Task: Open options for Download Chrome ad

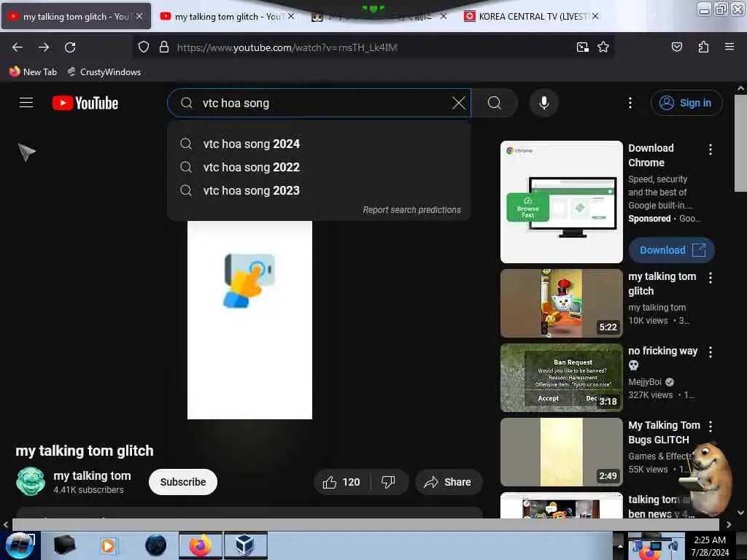Action: coord(711,149)
